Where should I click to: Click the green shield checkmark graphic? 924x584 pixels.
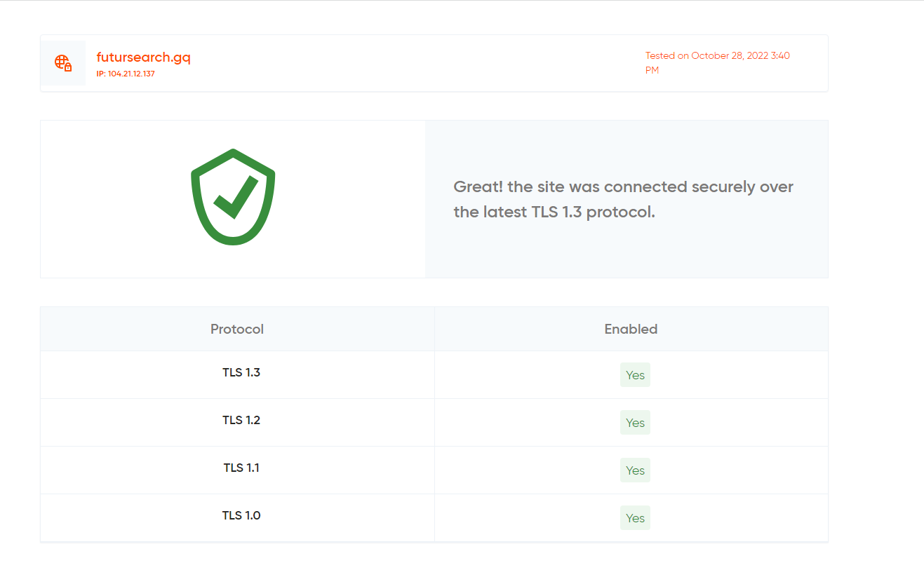(232, 196)
